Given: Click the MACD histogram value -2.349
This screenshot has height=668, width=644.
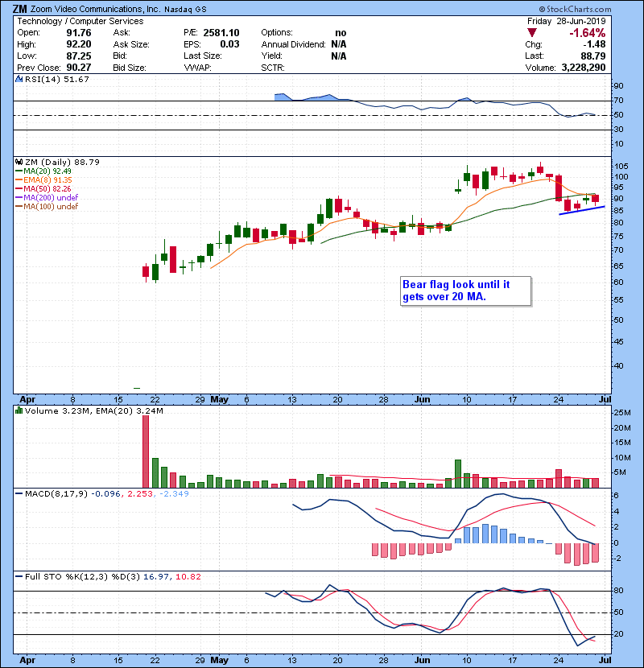Looking at the screenshot, I should pos(174,494).
